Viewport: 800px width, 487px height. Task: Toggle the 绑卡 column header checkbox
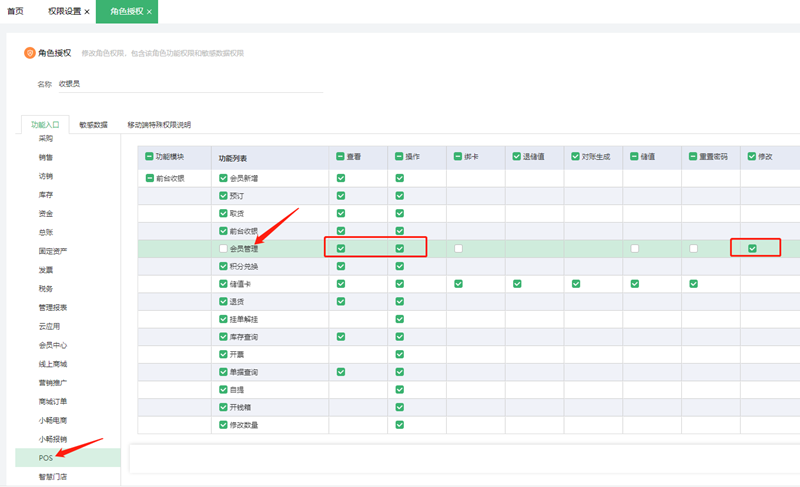[458, 156]
